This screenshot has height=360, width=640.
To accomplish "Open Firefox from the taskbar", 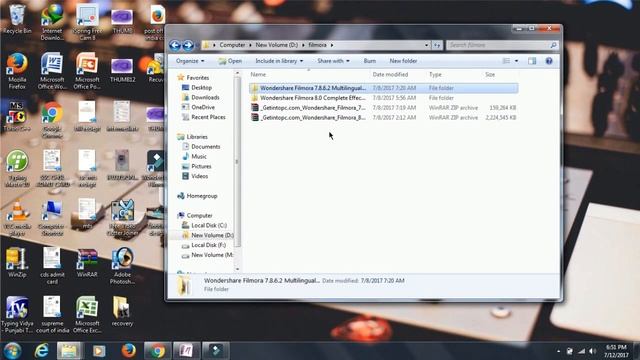I will [x=128, y=351].
